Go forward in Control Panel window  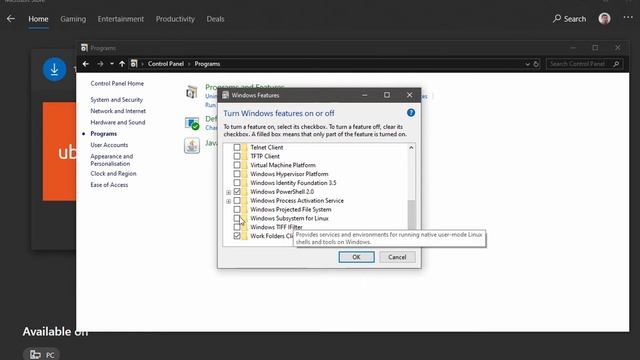100,64
